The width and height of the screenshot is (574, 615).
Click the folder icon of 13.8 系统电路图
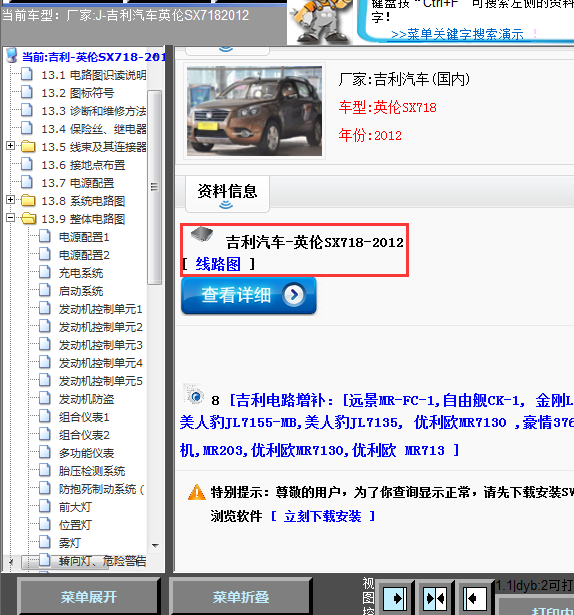(x=28, y=200)
